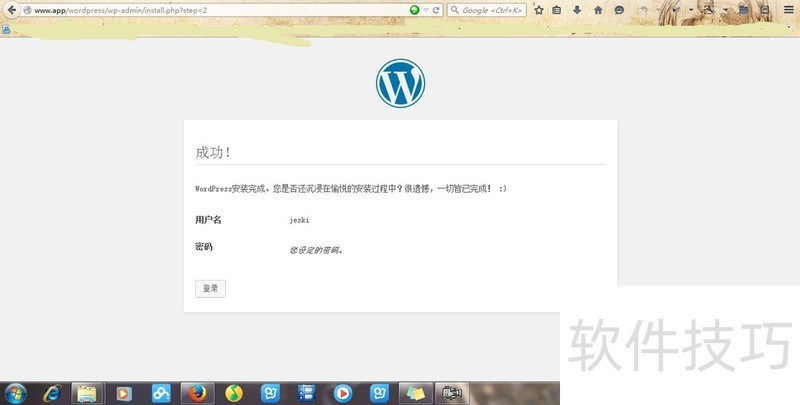Click the 您设定的密码 text

coord(316,250)
